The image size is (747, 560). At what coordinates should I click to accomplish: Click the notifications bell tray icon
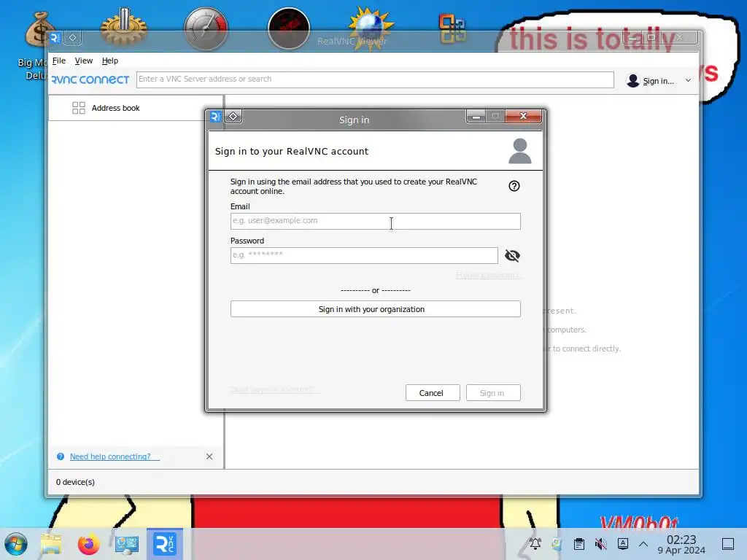[535, 544]
